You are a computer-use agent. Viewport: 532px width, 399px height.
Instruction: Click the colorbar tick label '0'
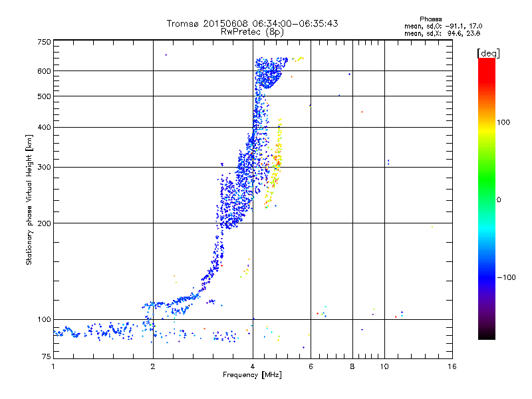pyautogui.click(x=499, y=200)
